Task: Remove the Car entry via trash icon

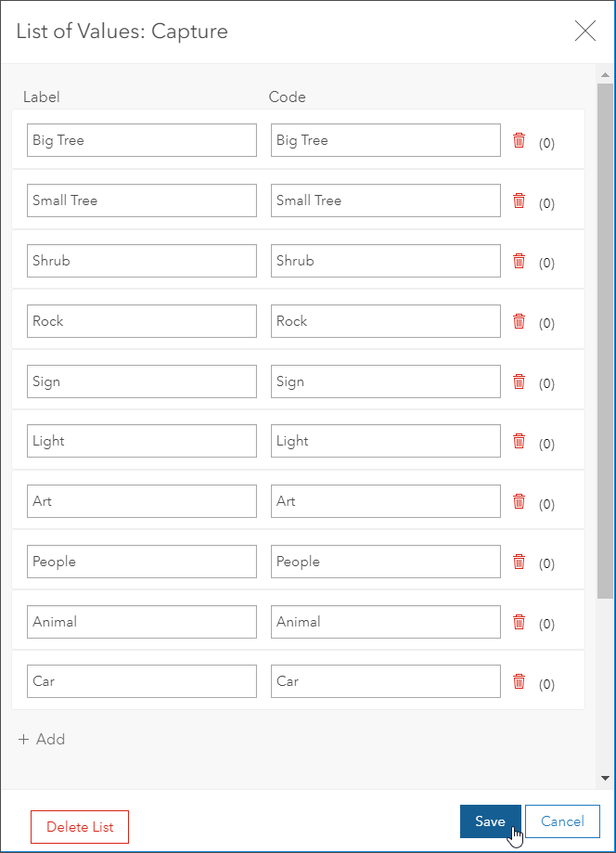Action: (x=520, y=681)
